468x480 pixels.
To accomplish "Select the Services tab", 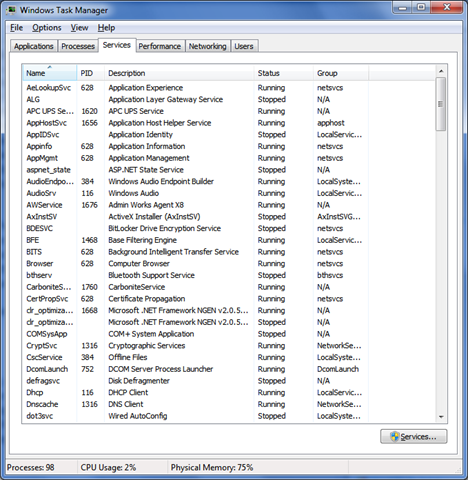I will pos(117,45).
